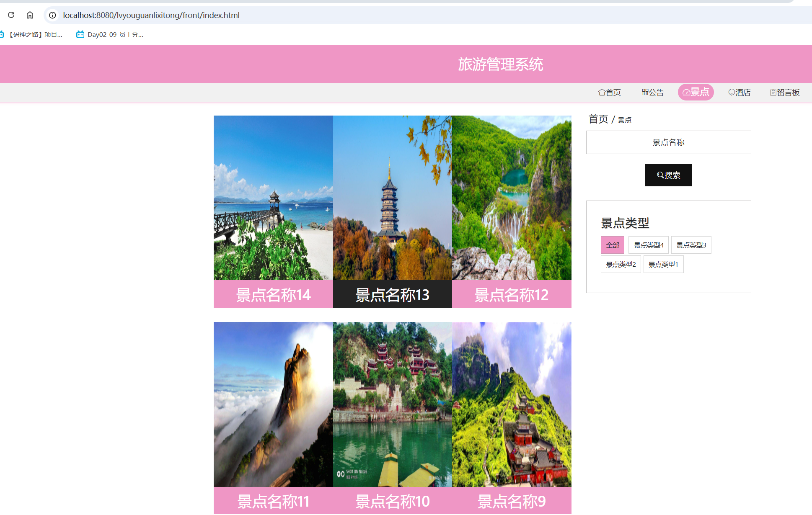The width and height of the screenshot is (812, 515).
Task: Open the 留言板 navigation item
Action: pos(785,92)
